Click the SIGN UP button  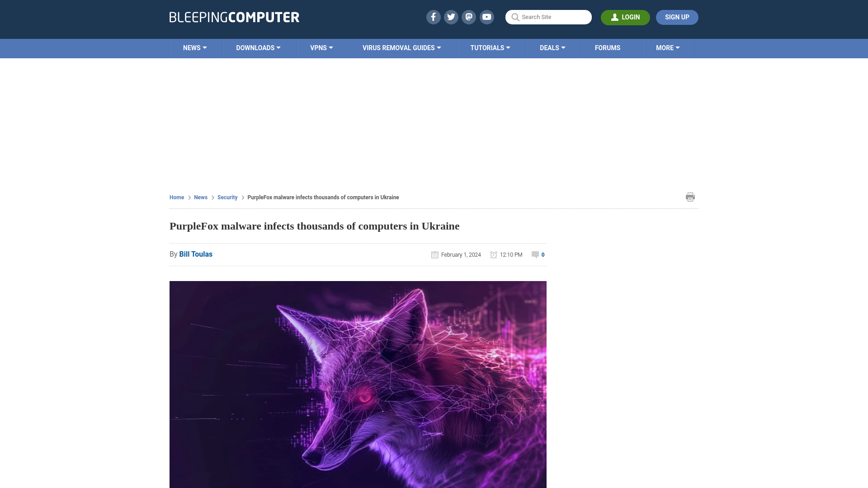pos(677,17)
